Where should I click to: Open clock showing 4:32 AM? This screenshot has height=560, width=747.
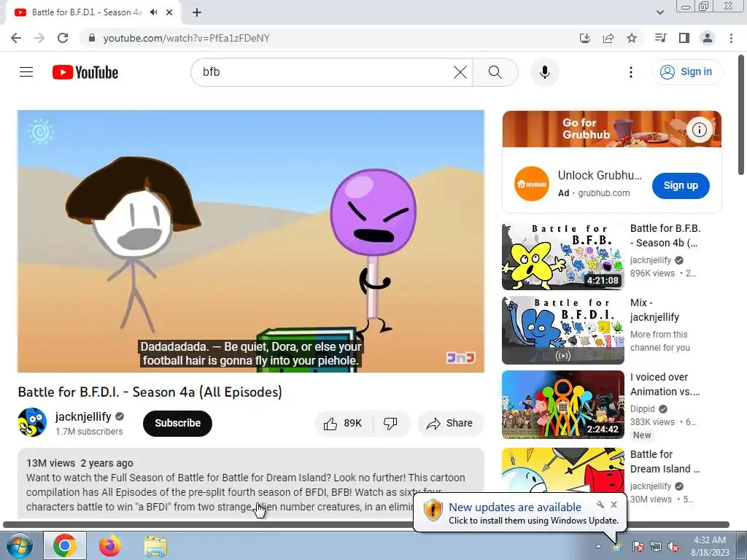710,546
